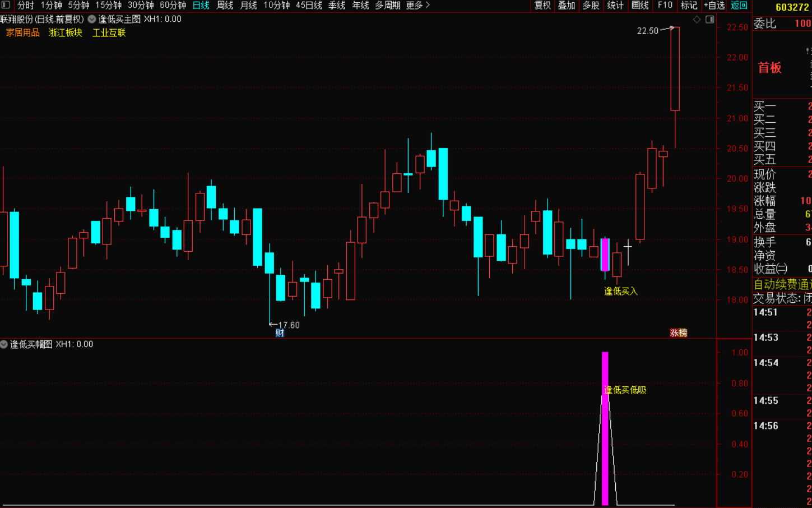Click the blue 财 marker icon

pos(280,333)
